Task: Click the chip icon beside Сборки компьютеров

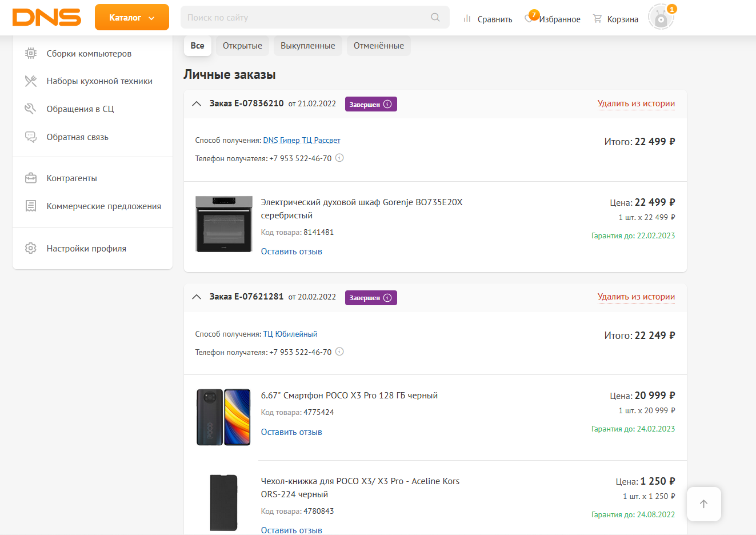Action: click(31, 53)
